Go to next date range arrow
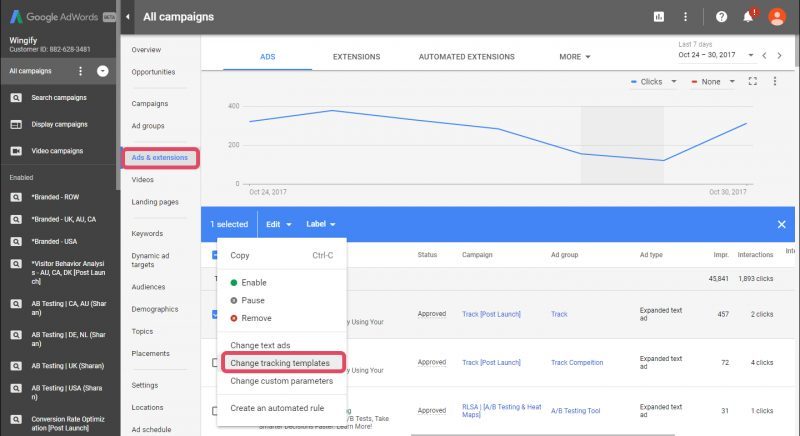This screenshot has height=436, width=800. point(779,56)
